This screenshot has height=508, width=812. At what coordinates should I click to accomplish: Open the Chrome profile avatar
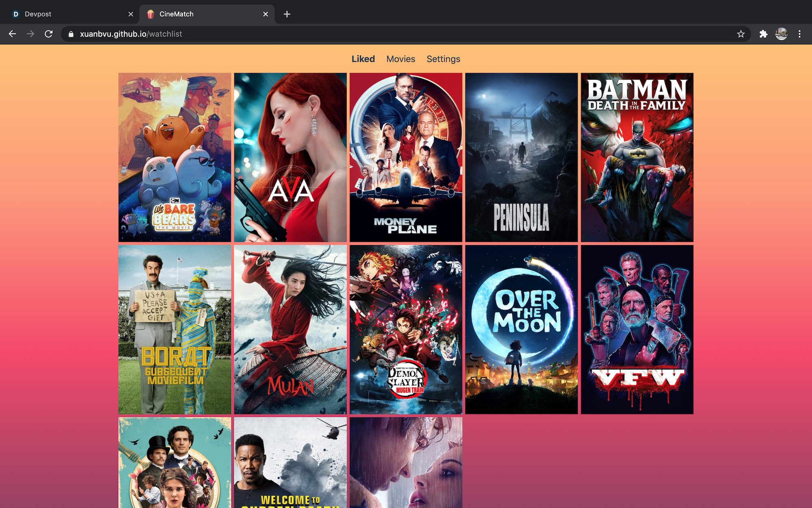pos(782,34)
